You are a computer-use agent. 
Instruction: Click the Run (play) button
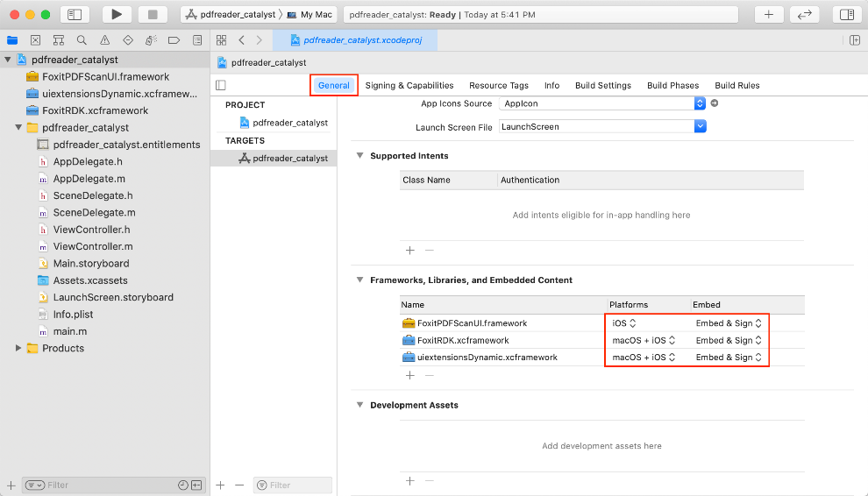click(x=117, y=15)
